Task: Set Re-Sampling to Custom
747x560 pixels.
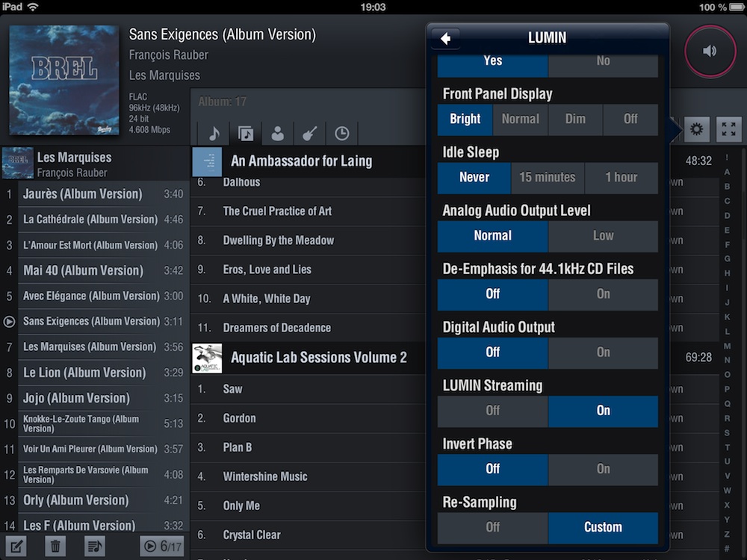Action: [x=603, y=528]
